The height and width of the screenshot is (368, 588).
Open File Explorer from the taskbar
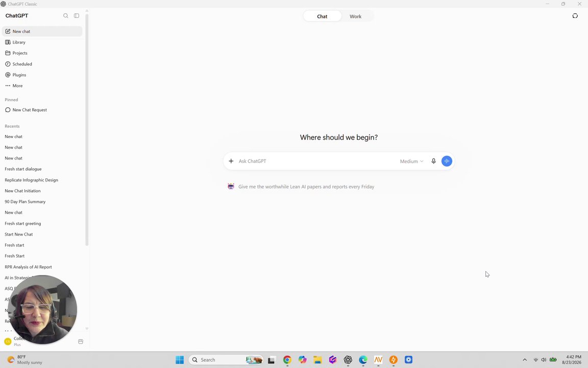pos(317,360)
